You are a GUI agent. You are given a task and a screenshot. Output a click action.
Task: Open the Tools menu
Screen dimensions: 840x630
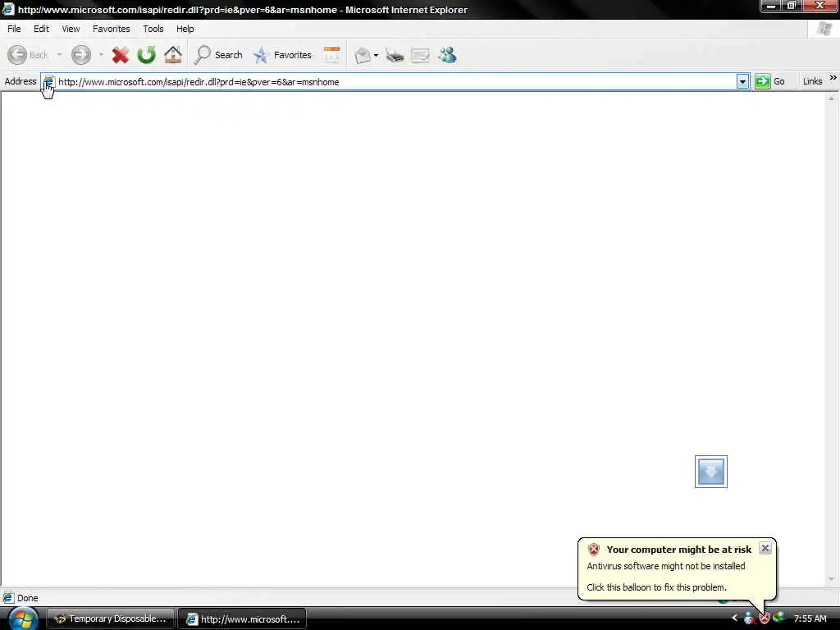[x=153, y=29]
